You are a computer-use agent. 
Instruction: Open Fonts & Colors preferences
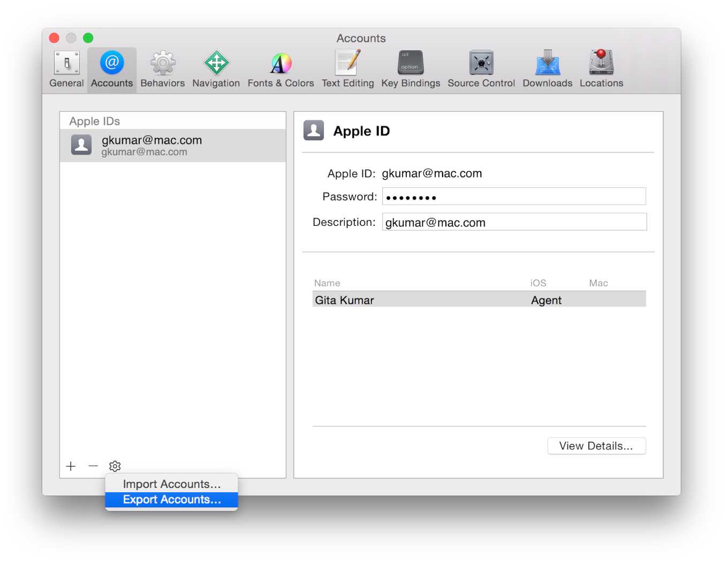tap(280, 70)
